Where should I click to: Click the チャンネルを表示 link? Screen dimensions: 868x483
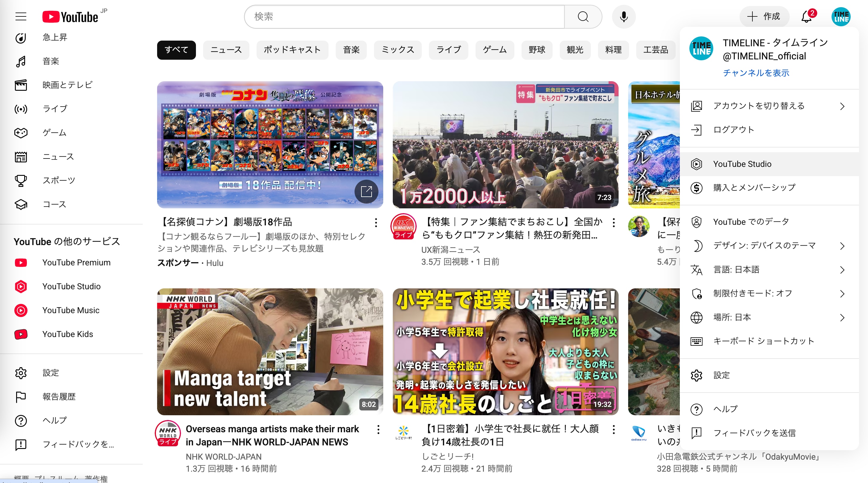[756, 73]
